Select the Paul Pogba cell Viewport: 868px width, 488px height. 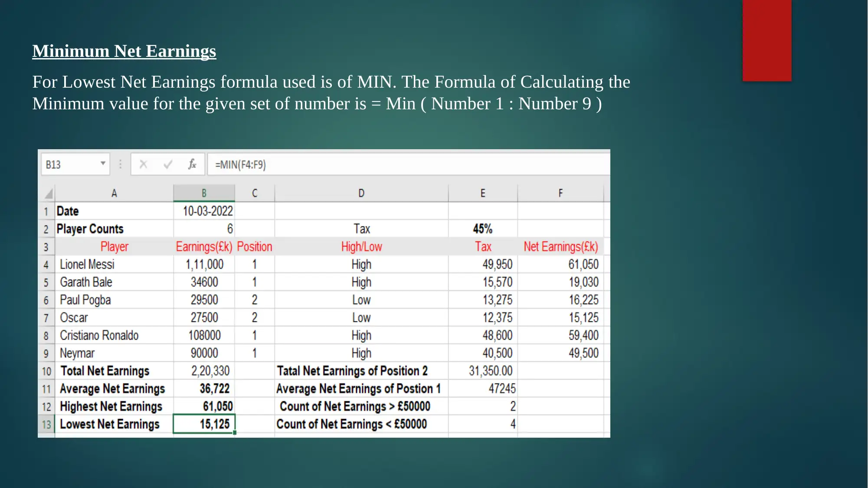[114, 300]
